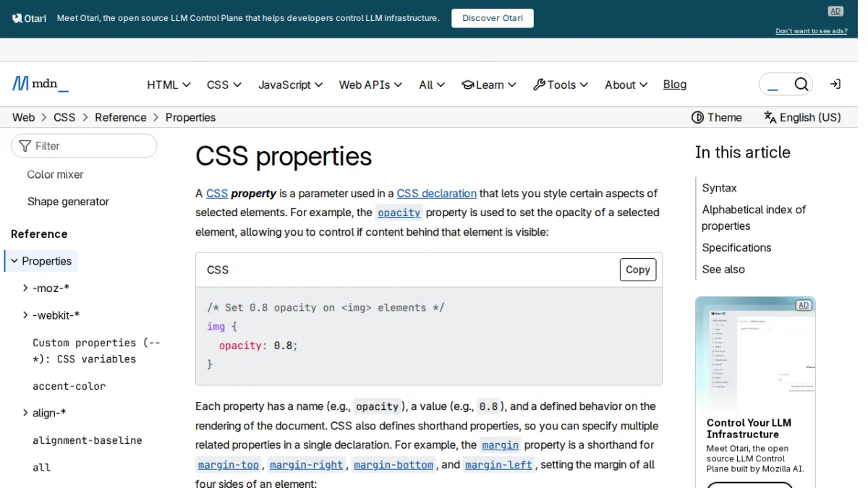Click the log in icon
The image size is (868, 488).
835,85
